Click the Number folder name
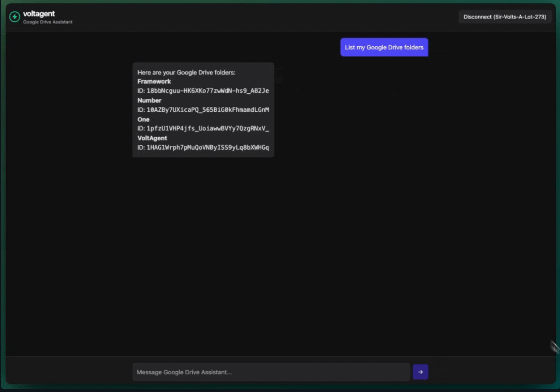The width and height of the screenshot is (560, 392). pos(149,100)
